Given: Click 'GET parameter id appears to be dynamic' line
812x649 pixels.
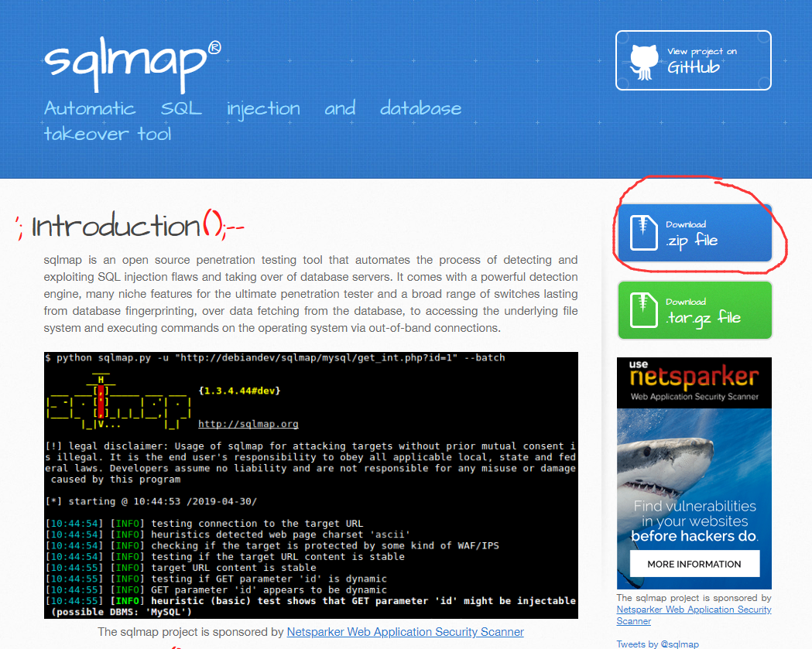Looking at the screenshot, I should pos(216,589).
